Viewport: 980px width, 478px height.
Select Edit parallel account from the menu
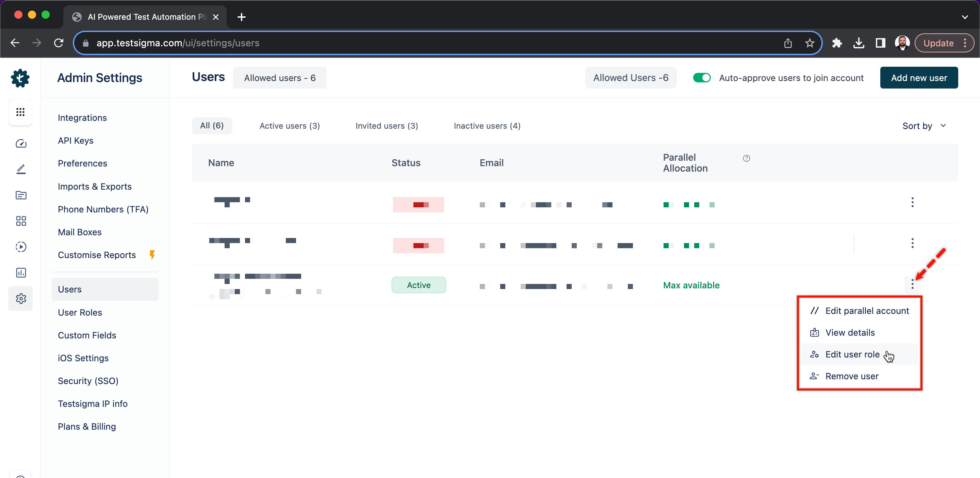tap(860, 310)
